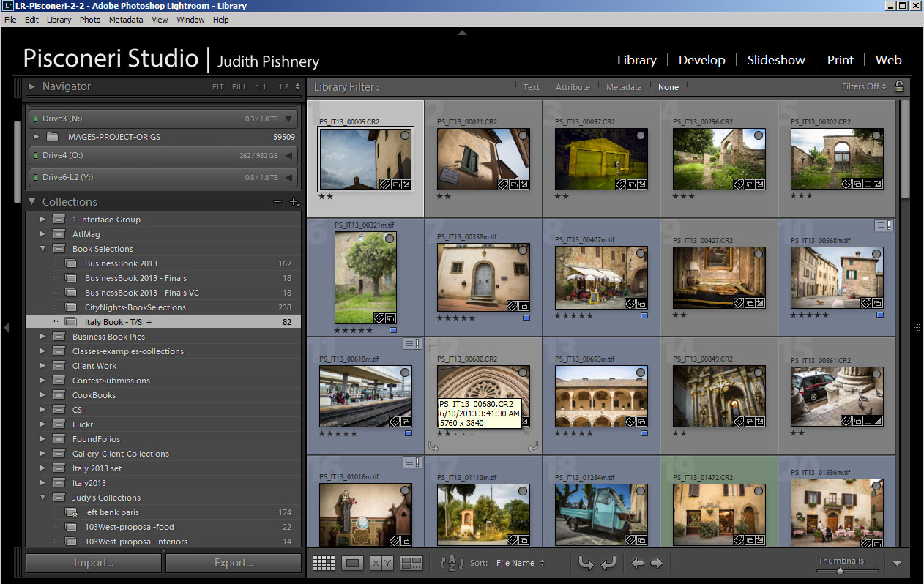This screenshot has width=924, height=584.
Task: Select the Attribute library filter
Action: pyautogui.click(x=573, y=87)
